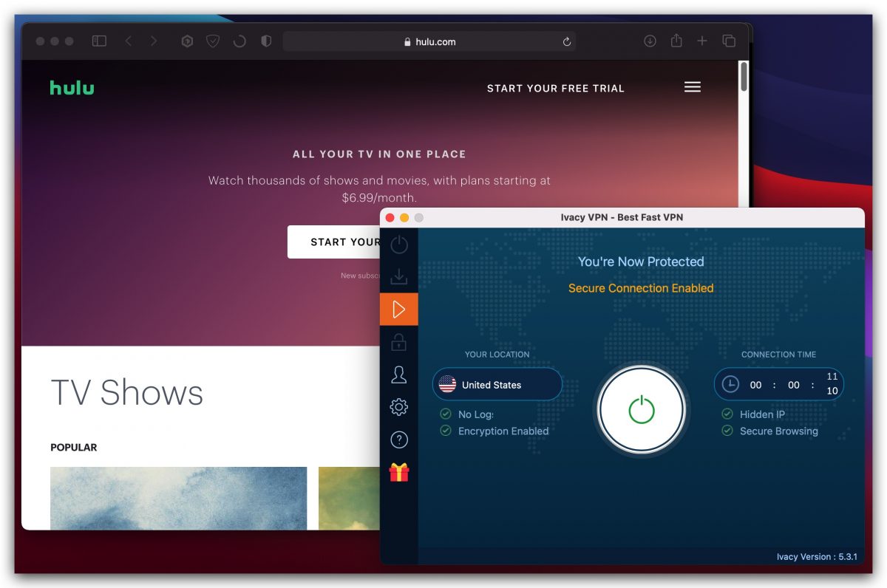This screenshot has width=887, height=588.
Task: Open the United States location selector
Action: tap(497, 384)
